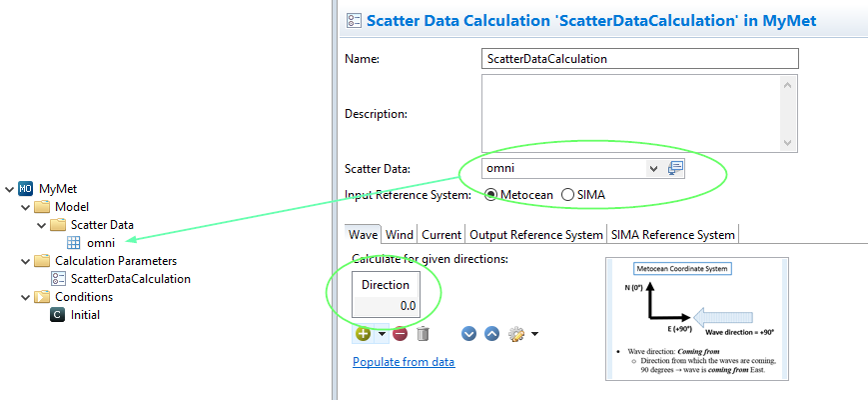Switch to the Wind tab
Screen dimensions: 868x400
pyautogui.click(x=400, y=235)
